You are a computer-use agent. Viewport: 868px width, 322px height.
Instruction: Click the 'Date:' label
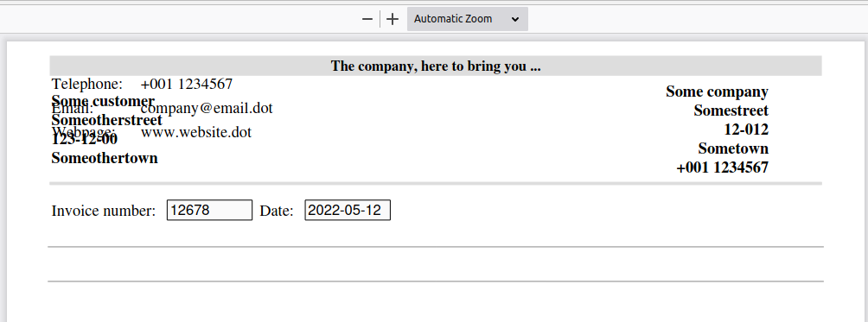pyautogui.click(x=277, y=211)
